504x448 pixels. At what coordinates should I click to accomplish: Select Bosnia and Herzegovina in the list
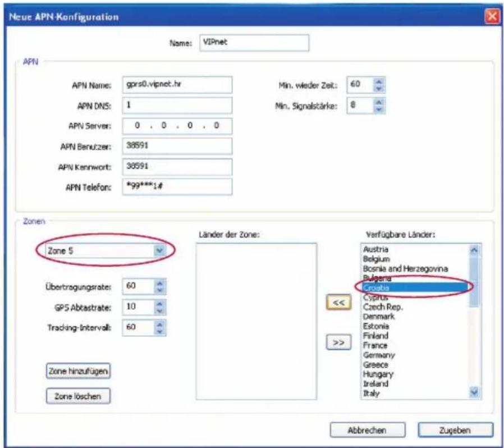tap(405, 268)
